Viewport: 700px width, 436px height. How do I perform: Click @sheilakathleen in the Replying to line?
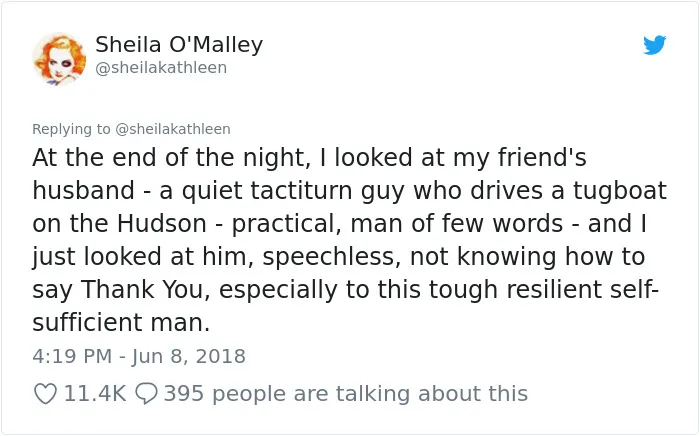[x=173, y=129]
